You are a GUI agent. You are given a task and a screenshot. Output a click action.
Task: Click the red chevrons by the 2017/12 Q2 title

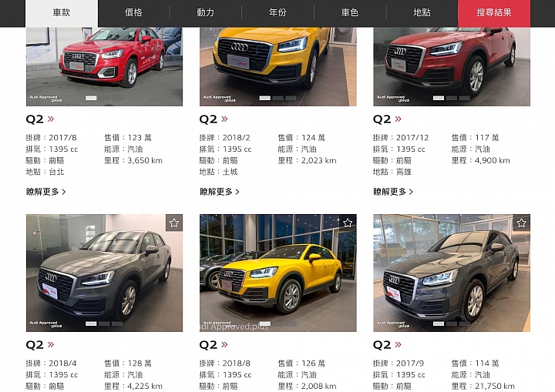coord(399,119)
